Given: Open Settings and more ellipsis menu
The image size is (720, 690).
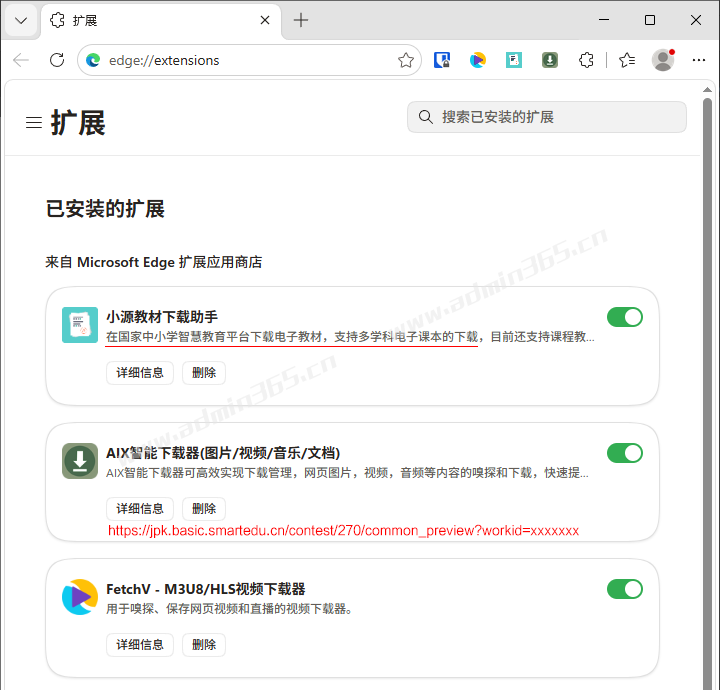Looking at the screenshot, I should (x=698, y=60).
